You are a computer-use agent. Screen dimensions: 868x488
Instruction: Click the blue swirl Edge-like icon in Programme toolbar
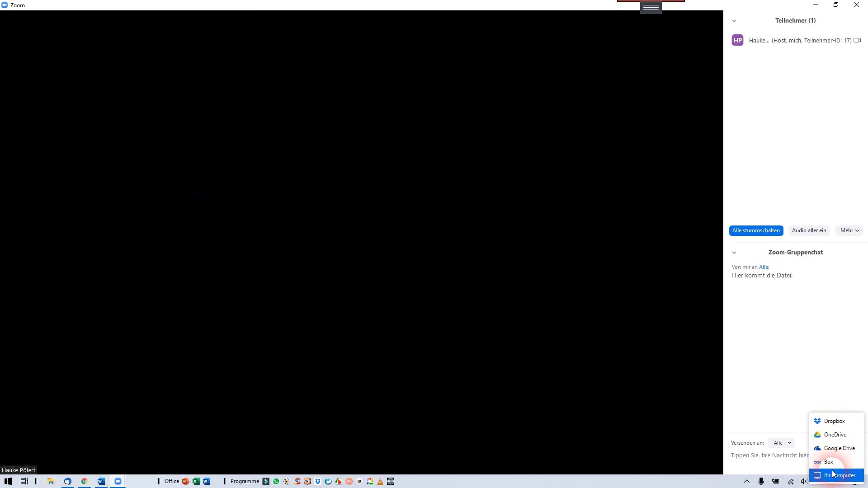(328, 481)
